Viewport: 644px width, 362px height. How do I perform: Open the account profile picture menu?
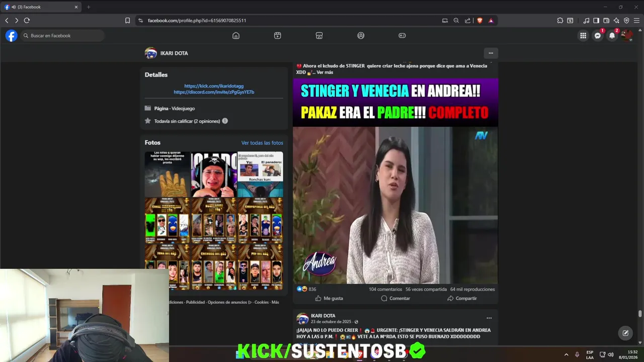(x=626, y=36)
